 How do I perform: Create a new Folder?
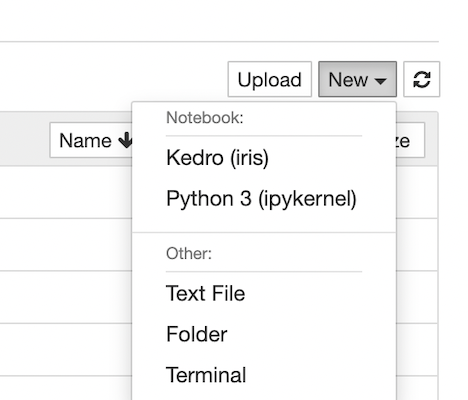click(197, 334)
